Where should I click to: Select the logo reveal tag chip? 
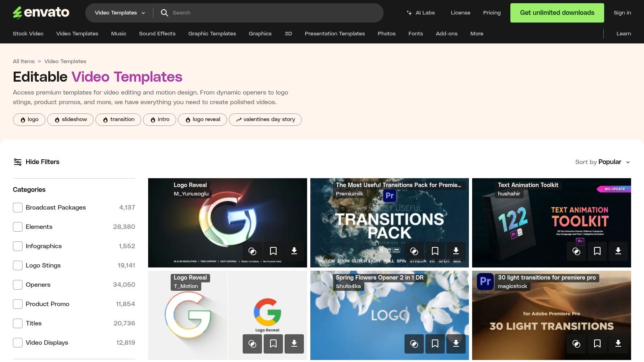(202, 119)
